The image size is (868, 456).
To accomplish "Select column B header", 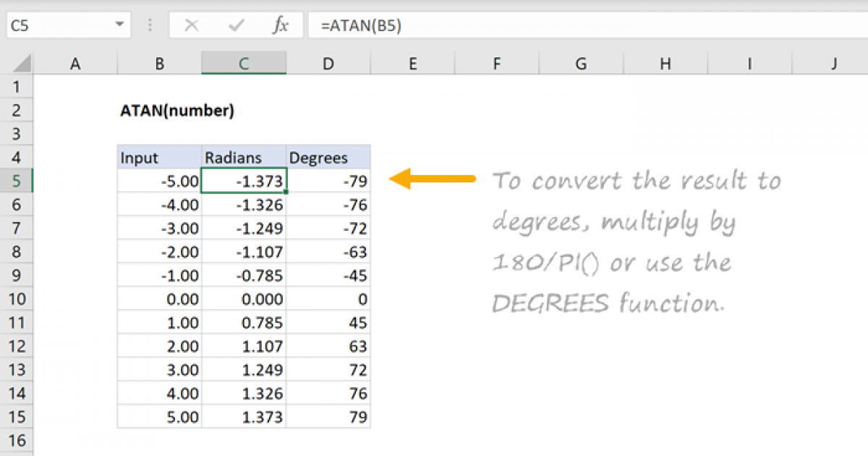I will click(159, 64).
